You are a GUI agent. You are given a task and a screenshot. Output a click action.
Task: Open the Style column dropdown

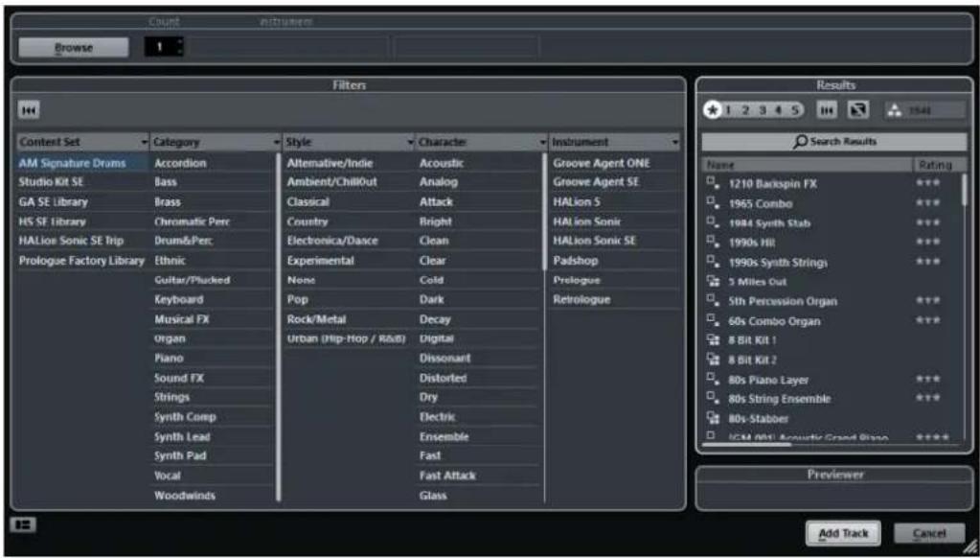(411, 143)
